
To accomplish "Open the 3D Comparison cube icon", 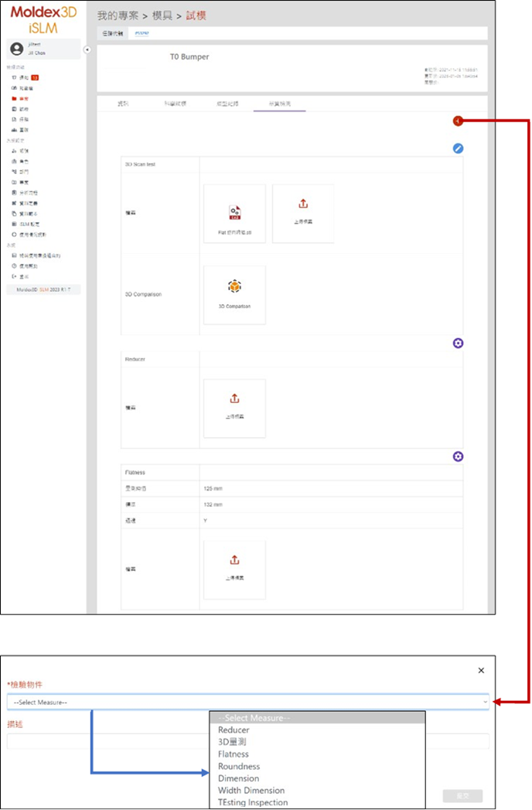I will (234, 286).
